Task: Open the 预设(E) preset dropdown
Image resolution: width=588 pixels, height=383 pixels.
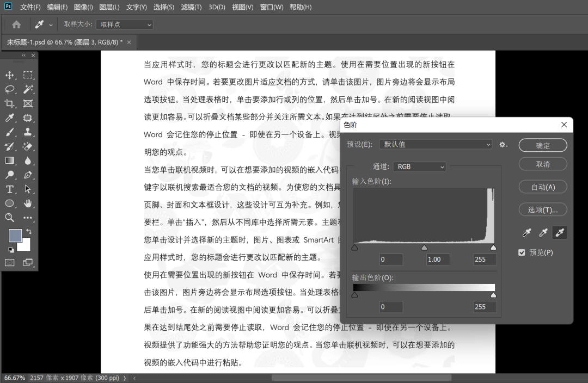Action: point(435,144)
